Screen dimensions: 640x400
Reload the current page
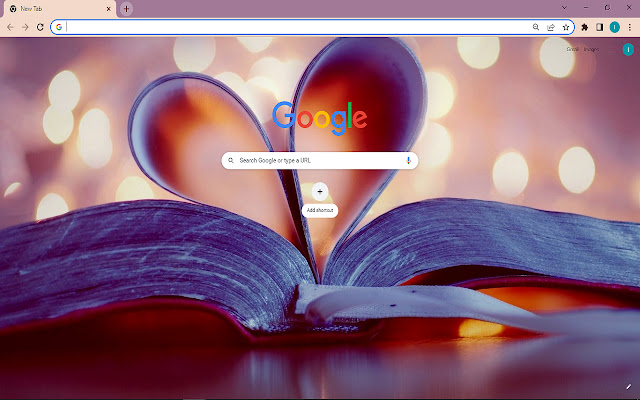pos(40,27)
